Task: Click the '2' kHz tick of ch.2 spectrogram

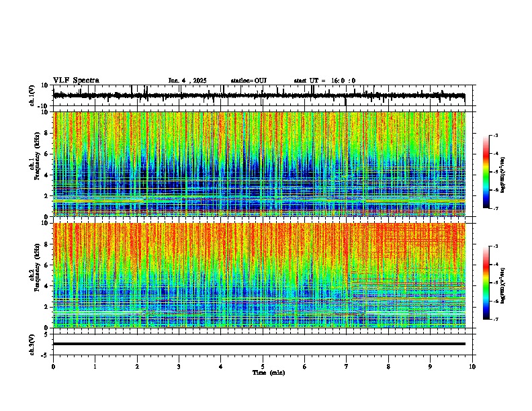Action: [x=47, y=307]
